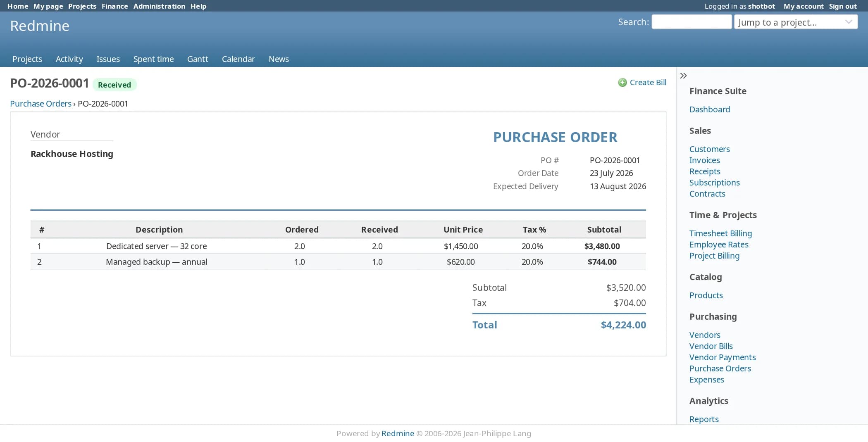The width and height of the screenshot is (868, 442).
Task: Open Subscriptions in the sidebar
Action: (715, 183)
